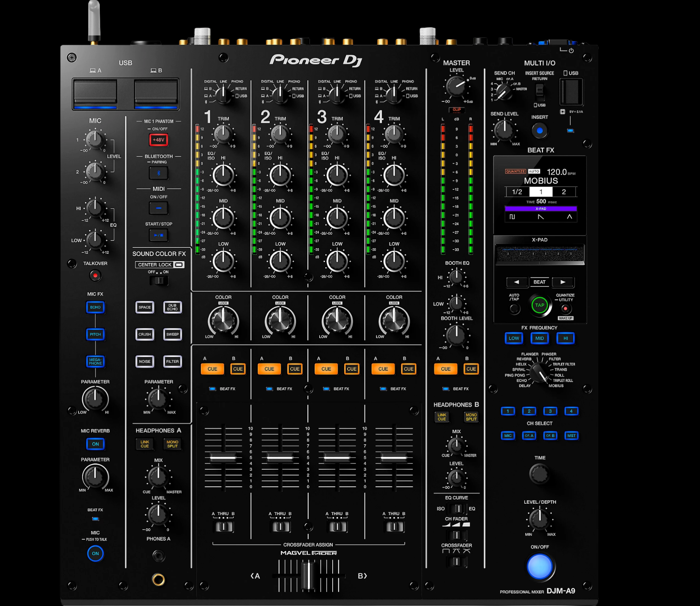This screenshot has width=700, height=606.
Task: Flip channel 1 crossfader assign switch
Action: 223,526
